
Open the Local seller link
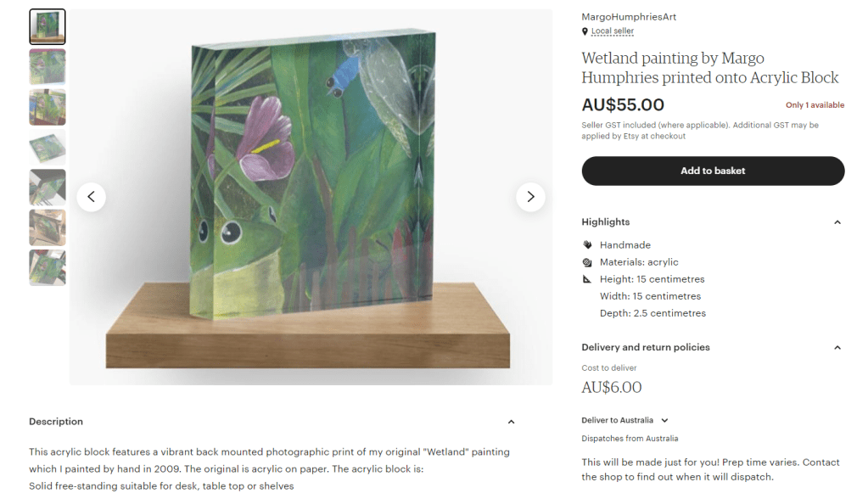tap(613, 31)
